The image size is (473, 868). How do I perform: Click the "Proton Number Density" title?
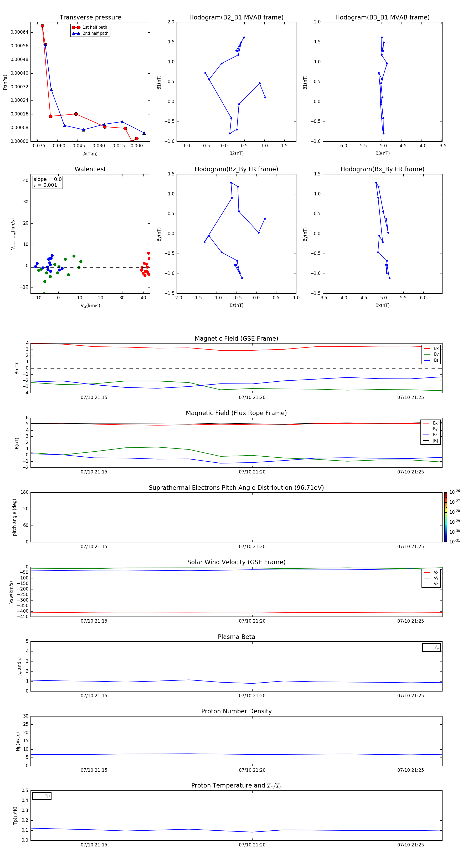[x=236, y=711]
